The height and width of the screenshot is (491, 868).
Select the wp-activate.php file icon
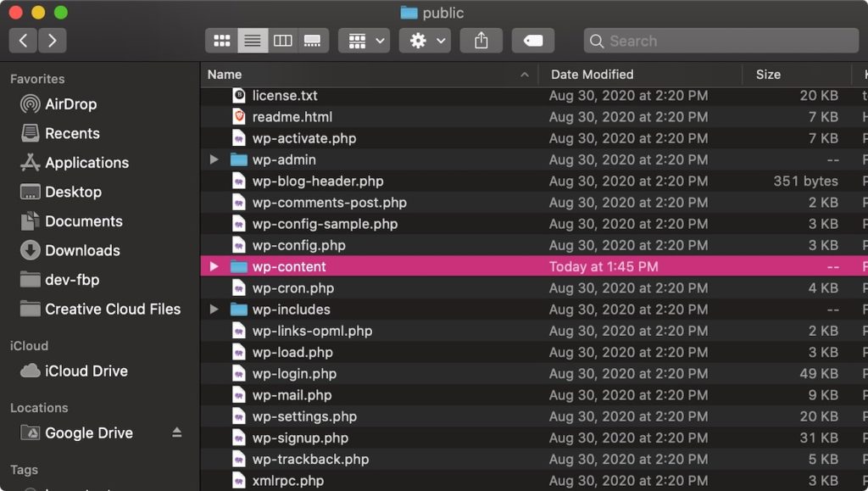[238, 138]
